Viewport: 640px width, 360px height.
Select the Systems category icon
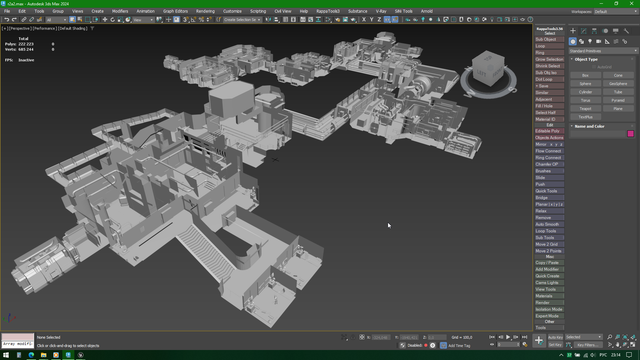(624, 41)
